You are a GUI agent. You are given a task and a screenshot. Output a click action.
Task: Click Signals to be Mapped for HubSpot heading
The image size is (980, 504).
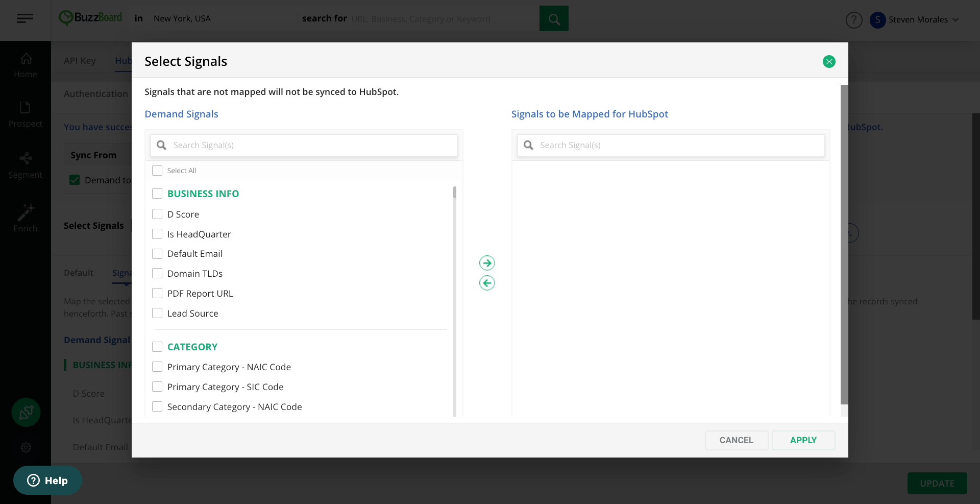click(590, 114)
